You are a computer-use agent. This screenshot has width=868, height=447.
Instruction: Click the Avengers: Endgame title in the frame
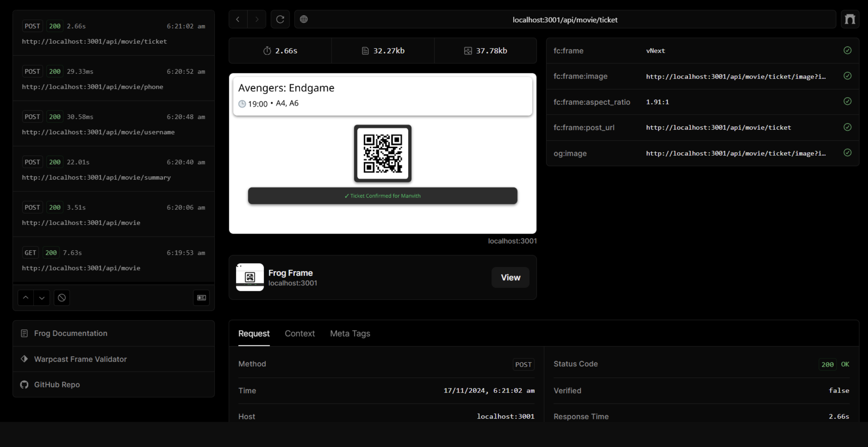[286, 88]
